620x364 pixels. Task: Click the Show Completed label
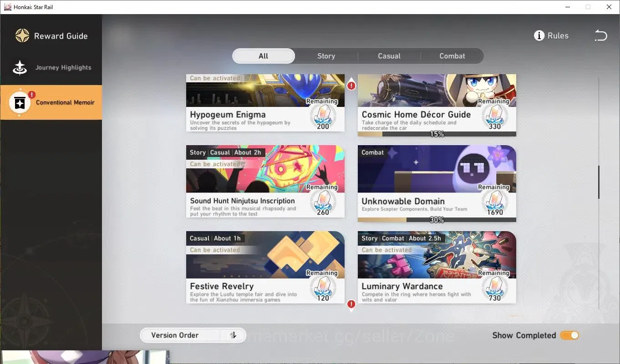tap(524, 335)
